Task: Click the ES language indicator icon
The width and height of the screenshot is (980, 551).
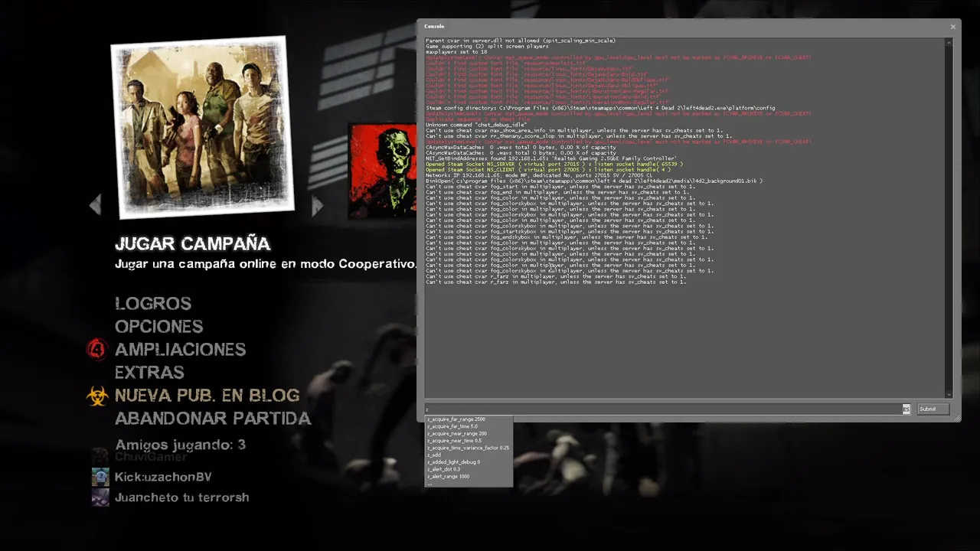Action: coord(906,409)
